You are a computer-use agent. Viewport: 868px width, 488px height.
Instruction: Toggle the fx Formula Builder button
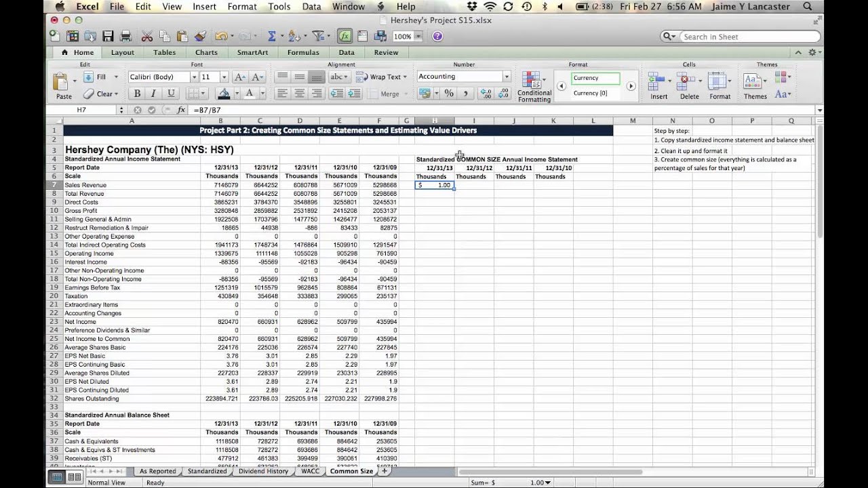coord(344,37)
